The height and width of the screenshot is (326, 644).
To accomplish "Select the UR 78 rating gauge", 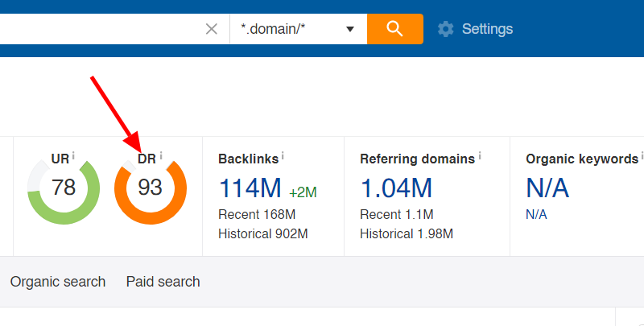I will (x=64, y=188).
